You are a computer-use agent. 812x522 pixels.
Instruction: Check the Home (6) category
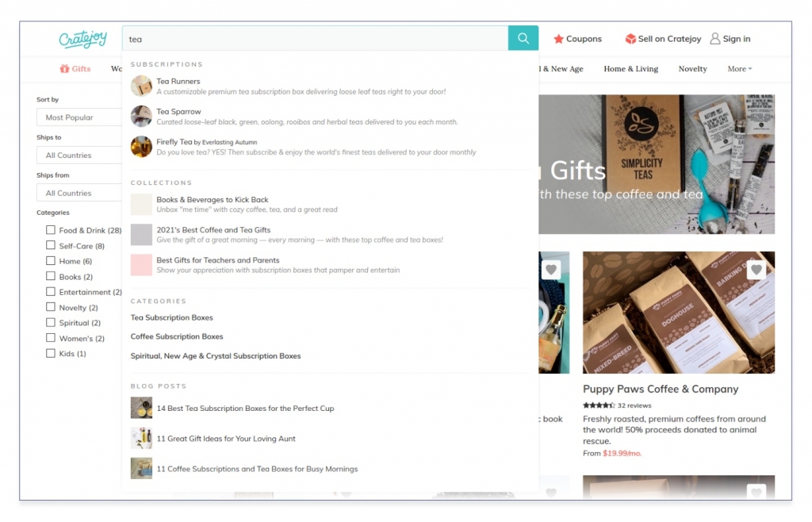(50, 260)
